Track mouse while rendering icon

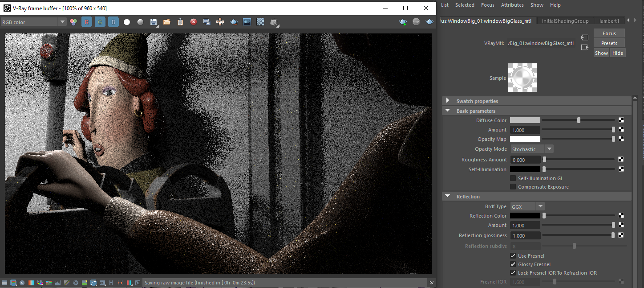[x=220, y=22]
